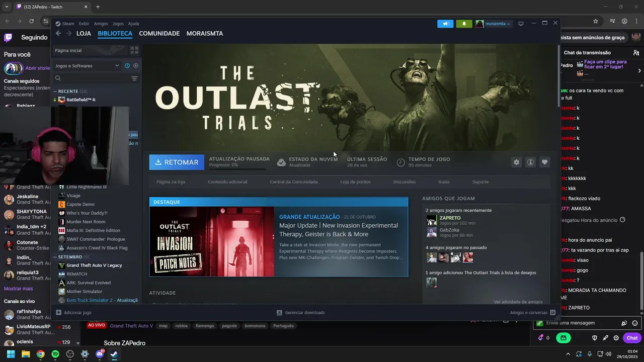Add The Outlast Trials to favorites

544,162
